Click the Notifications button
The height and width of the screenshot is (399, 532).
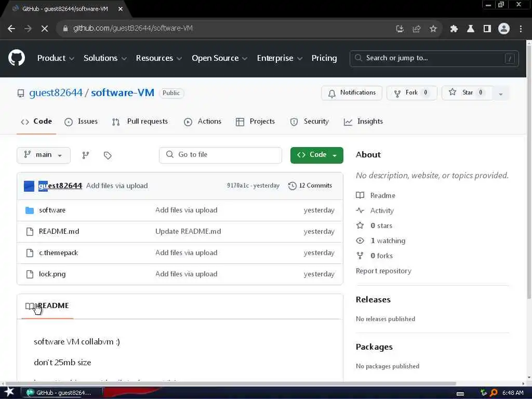(x=352, y=93)
